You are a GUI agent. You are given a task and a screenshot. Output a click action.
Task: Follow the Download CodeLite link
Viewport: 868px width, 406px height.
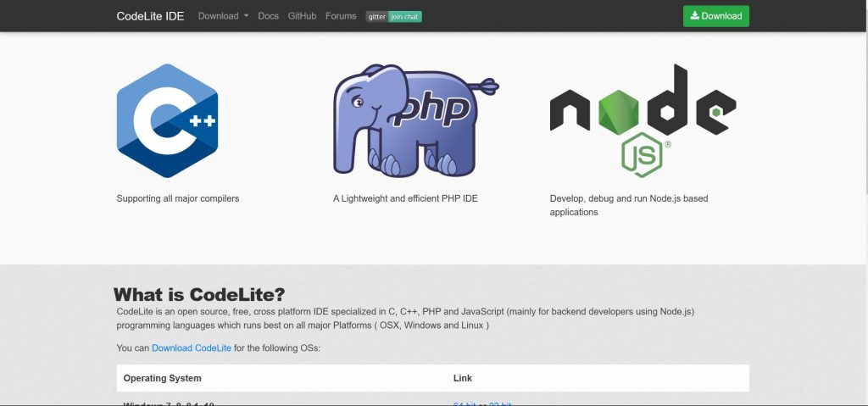(x=192, y=348)
